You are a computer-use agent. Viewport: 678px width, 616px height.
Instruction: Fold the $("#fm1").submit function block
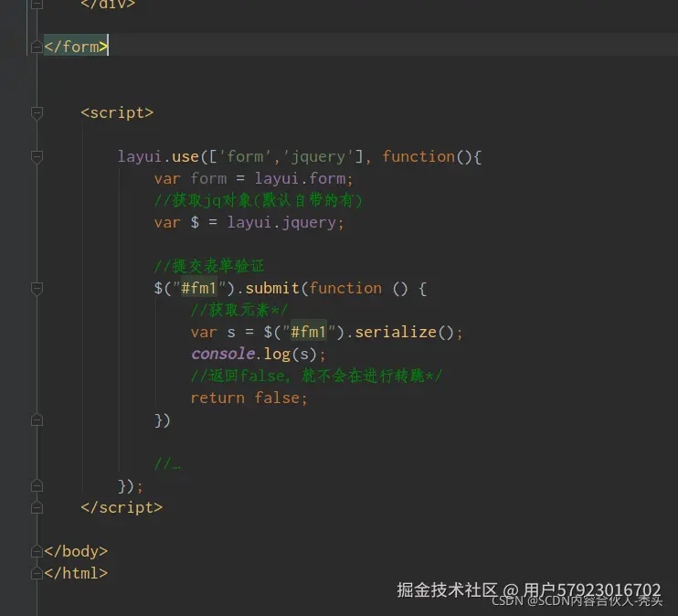pos(37,289)
